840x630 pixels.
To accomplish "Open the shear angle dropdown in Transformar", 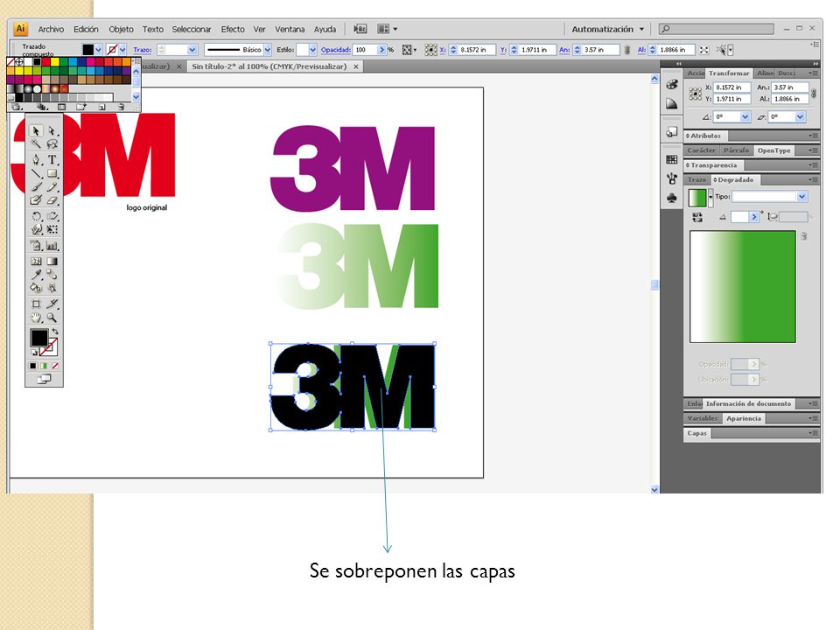I will [x=800, y=116].
